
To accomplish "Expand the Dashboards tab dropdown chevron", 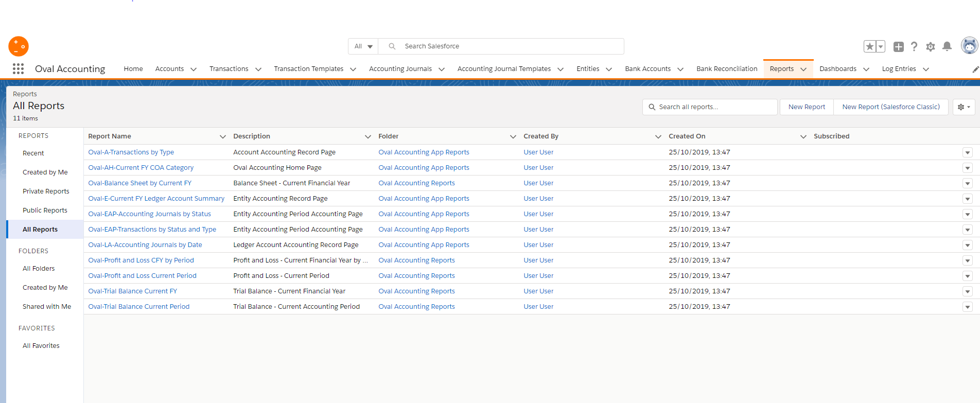I will (866, 69).
